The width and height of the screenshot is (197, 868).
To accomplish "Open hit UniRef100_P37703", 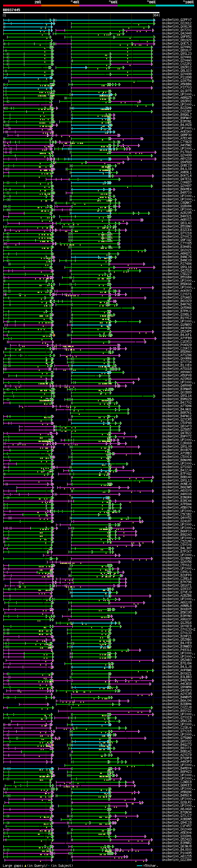I will click(177, 88).
